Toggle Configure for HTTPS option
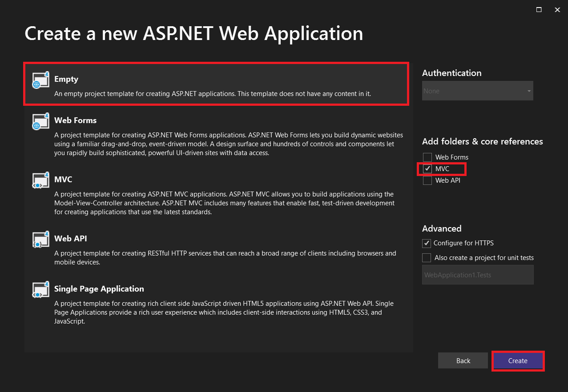 [x=427, y=243]
